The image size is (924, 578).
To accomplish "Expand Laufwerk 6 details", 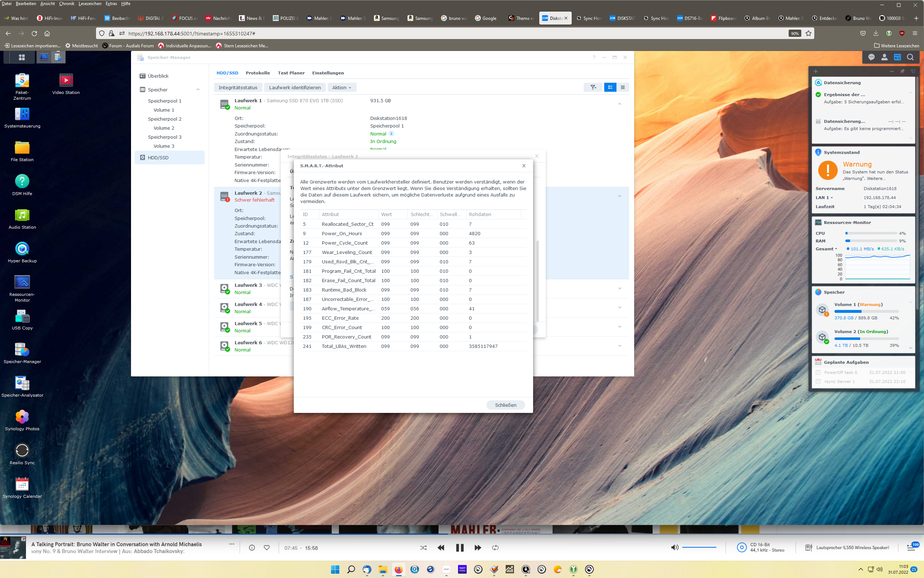I will click(x=620, y=346).
